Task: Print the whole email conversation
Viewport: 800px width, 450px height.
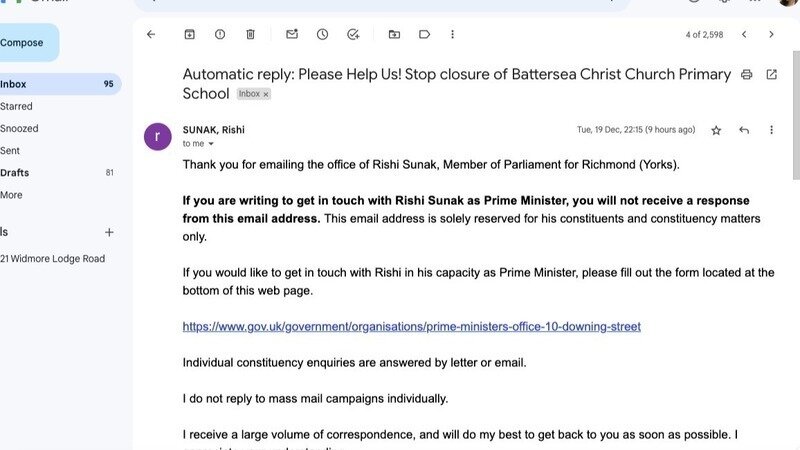Action: pyautogui.click(x=745, y=75)
